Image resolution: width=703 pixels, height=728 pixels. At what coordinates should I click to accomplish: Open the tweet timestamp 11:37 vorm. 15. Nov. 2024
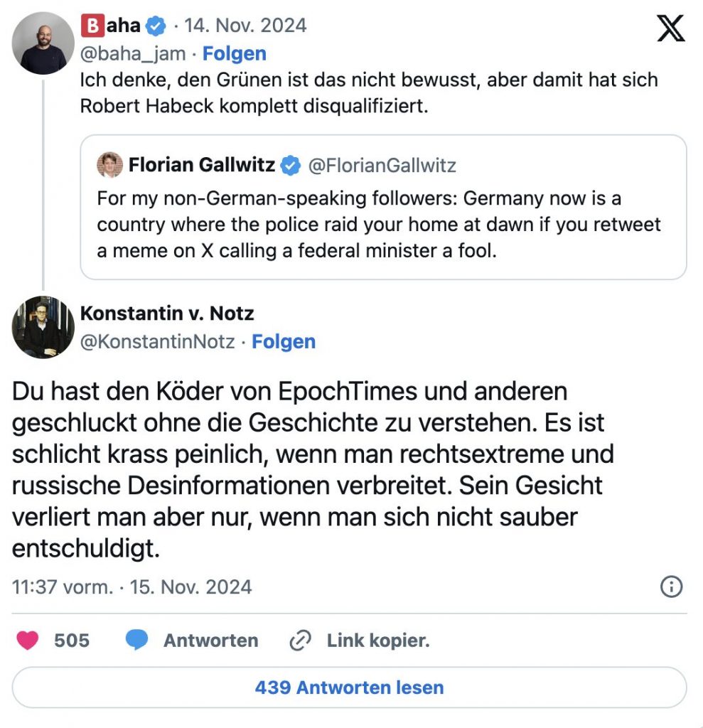pos(132,587)
